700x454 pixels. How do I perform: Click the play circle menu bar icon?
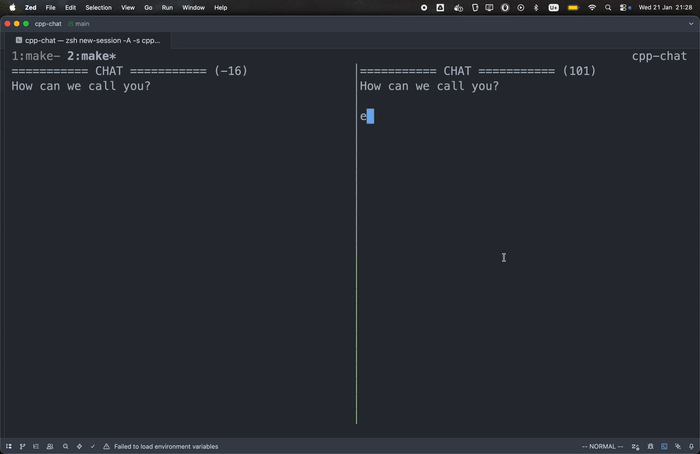tap(521, 8)
